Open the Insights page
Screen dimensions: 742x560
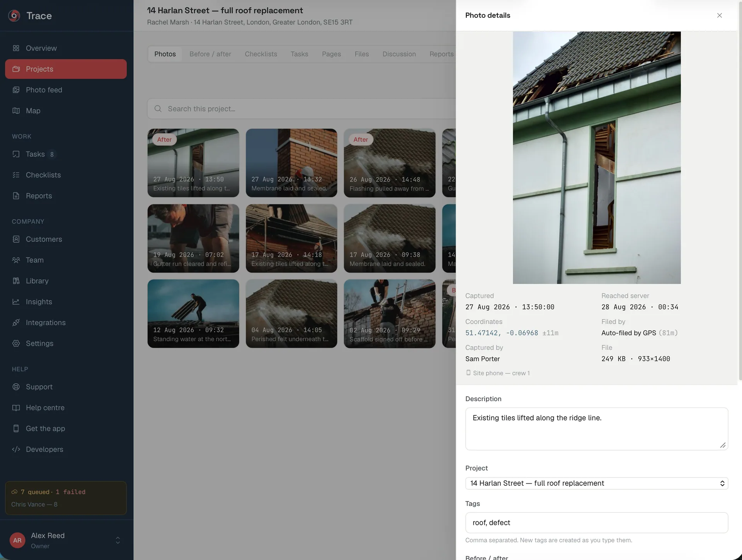pos(66,302)
